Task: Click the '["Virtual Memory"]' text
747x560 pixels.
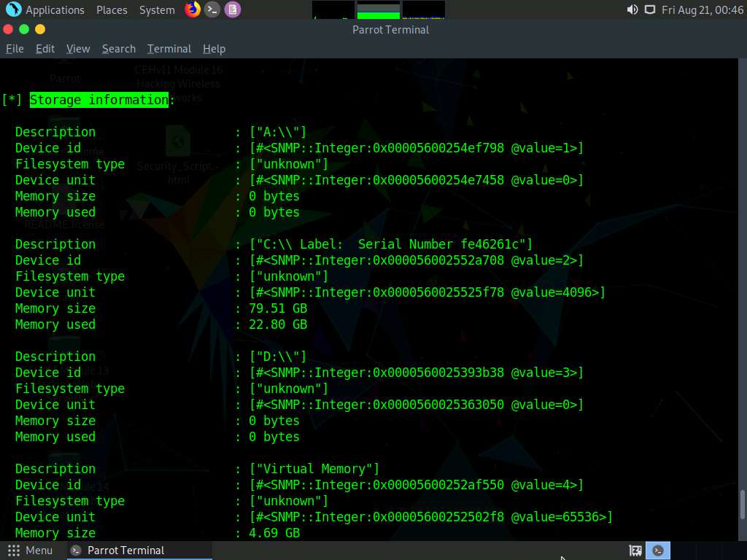Action: 314,469
